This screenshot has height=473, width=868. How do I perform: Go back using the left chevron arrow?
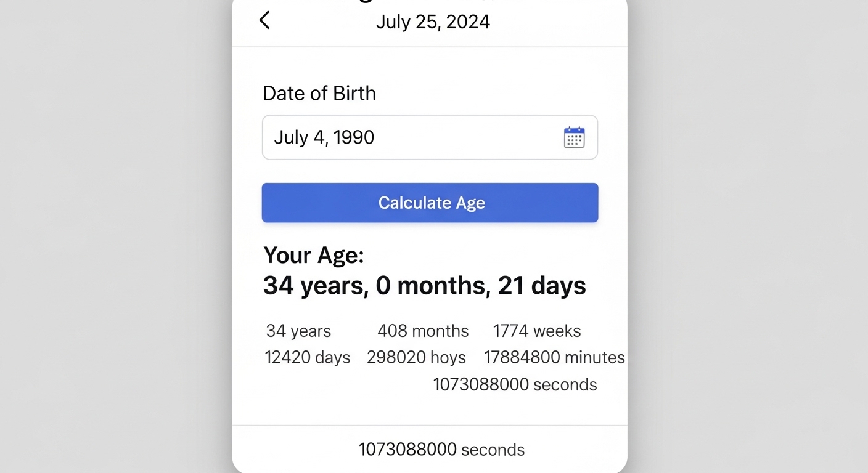pyautogui.click(x=264, y=21)
